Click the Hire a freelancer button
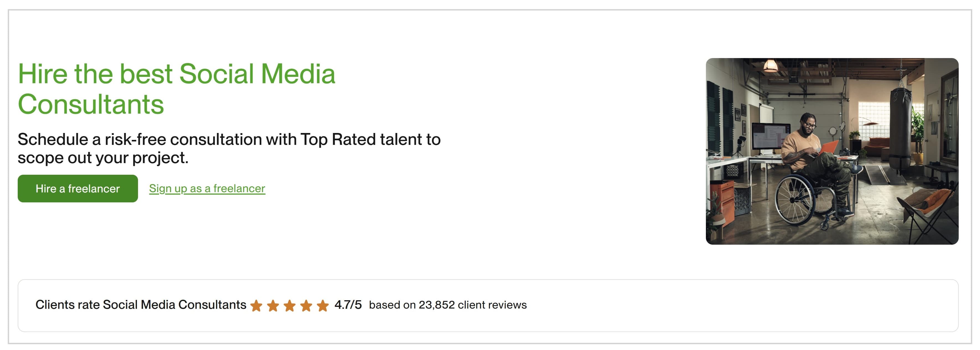The image size is (980, 350). pos(78,188)
